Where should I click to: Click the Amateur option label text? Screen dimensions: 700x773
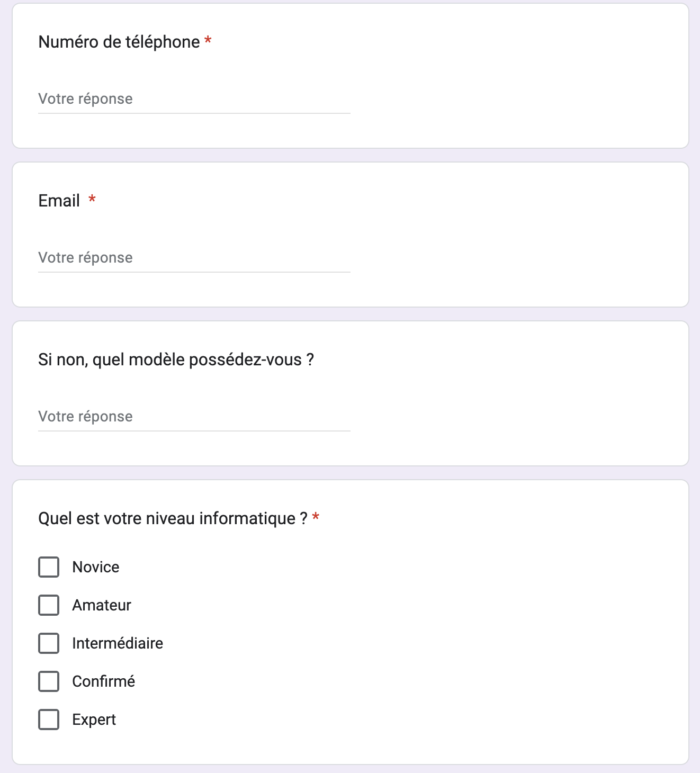point(102,605)
